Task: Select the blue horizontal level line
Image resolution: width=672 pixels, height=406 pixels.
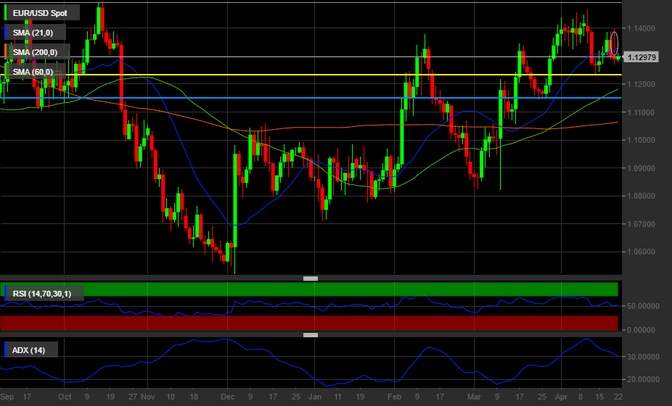Action: (300, 98)
